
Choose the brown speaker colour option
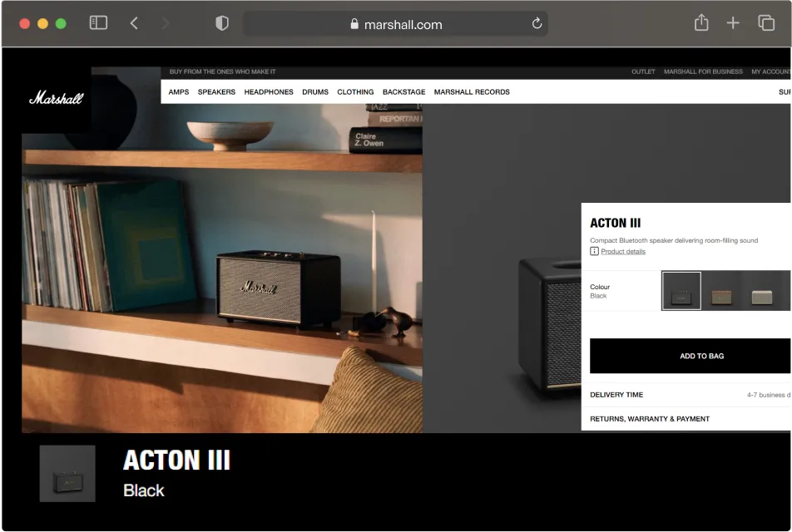(x=721, y=296)
